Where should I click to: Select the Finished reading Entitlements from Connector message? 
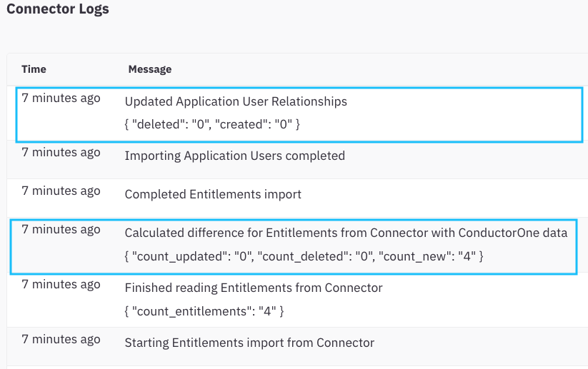pos(254,288)
